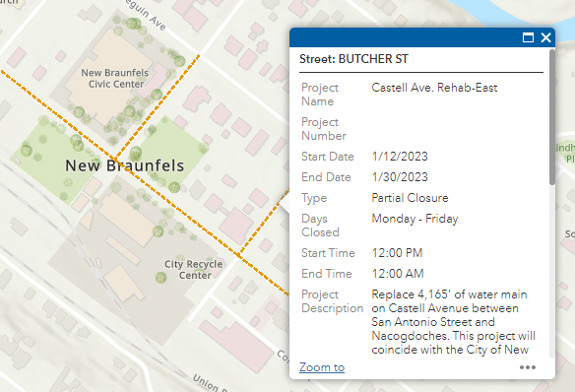Select the Union street label at bottom
The width and height of the screenshot is (575, 392).
(x=207, y=382)
